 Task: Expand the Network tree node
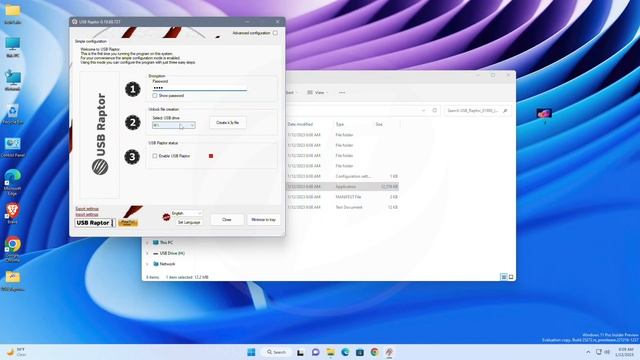147,264
